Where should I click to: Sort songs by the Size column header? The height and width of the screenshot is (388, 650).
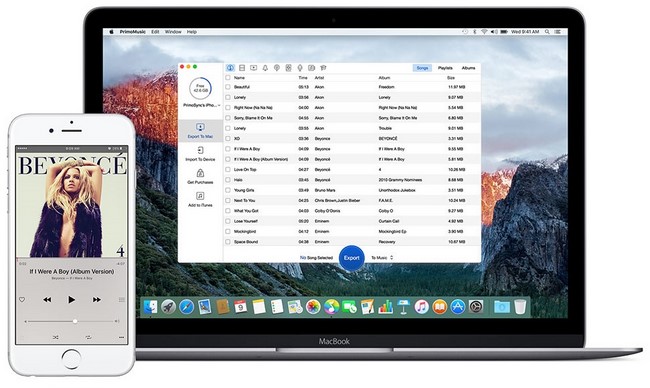[451, 78]
